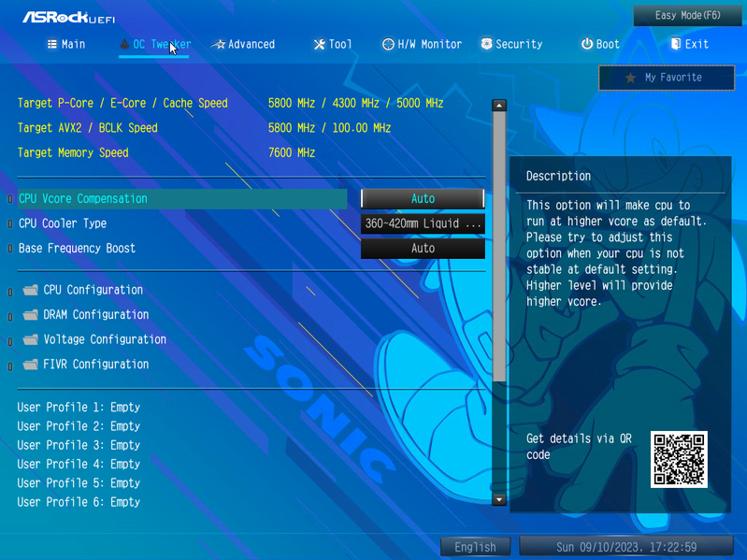Click the English language button
The width and height of the screenshot is (747, 560).
tap(475, 547)
